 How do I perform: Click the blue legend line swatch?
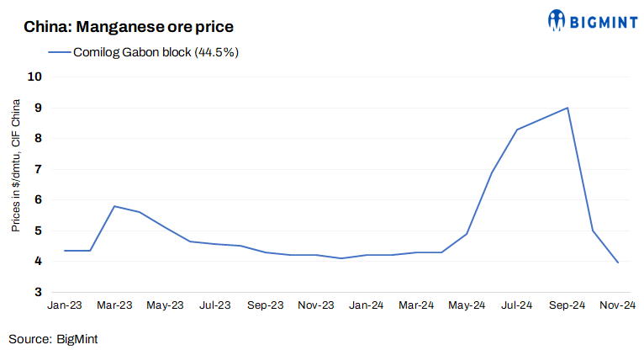click(65, 52)
